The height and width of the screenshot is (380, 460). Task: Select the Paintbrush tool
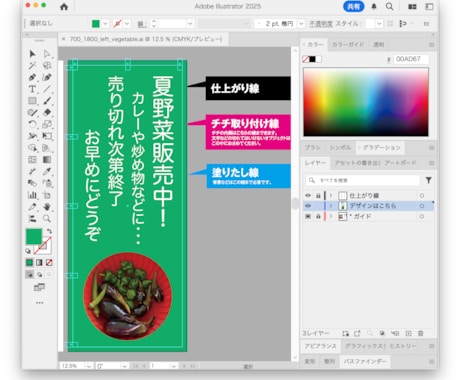pos(47,101)
